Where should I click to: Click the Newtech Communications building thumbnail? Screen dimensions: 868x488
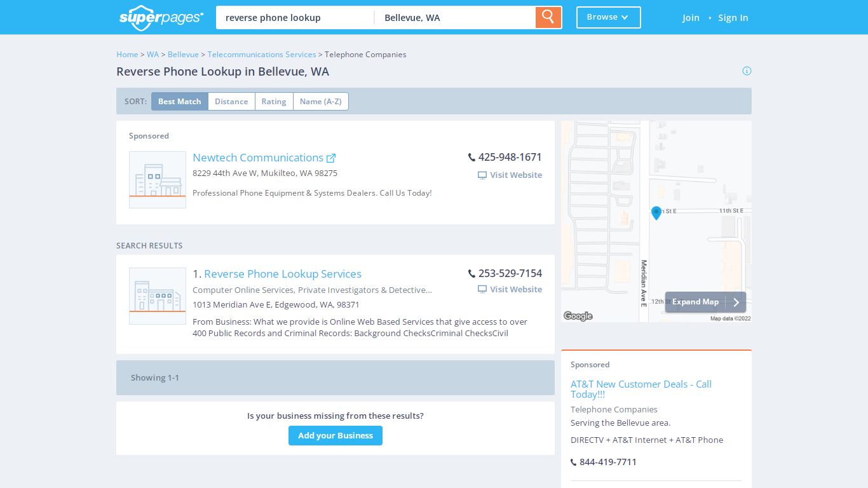coord(158,180)
